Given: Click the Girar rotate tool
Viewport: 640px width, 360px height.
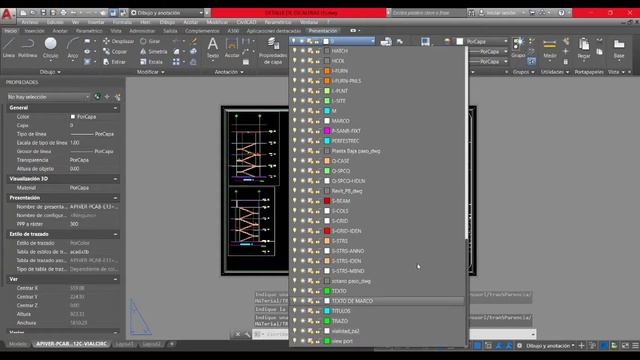Looking at the screenshot, I should (x=150, y=41).
